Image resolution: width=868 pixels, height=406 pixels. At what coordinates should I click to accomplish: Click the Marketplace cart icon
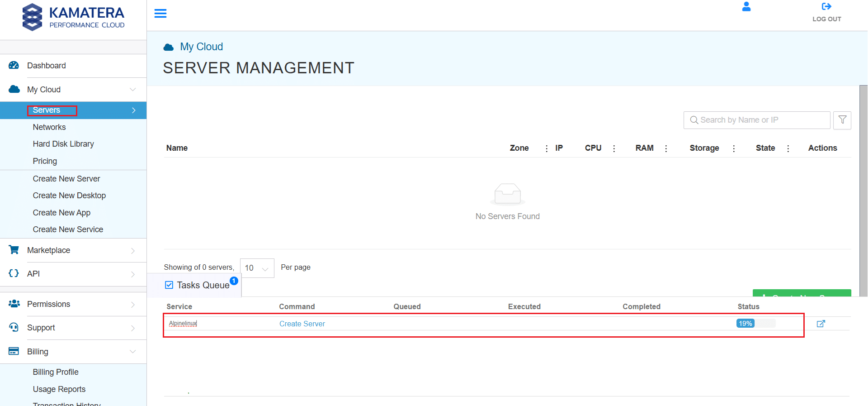14,250
